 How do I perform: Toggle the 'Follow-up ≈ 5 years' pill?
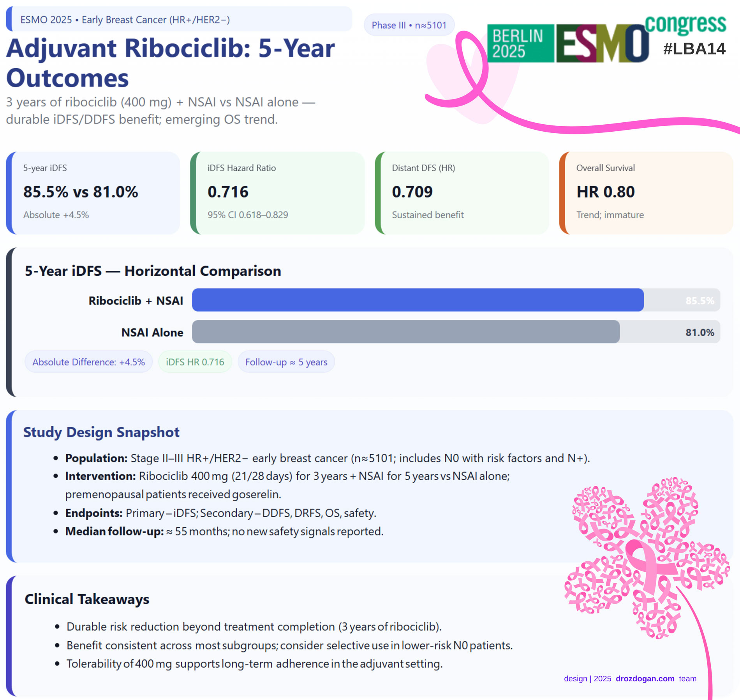point(286,362)
